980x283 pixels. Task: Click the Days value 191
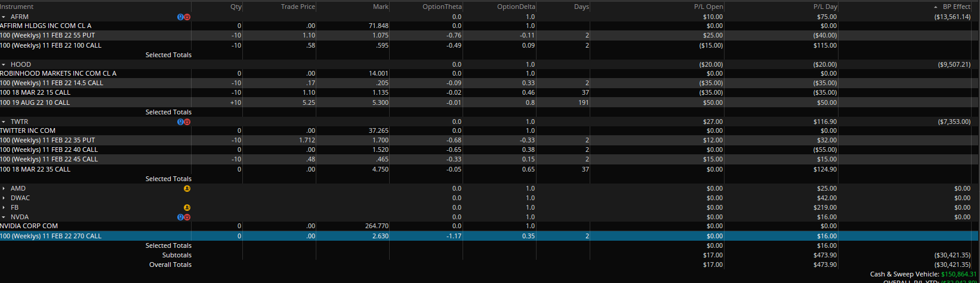coord(584,102)
